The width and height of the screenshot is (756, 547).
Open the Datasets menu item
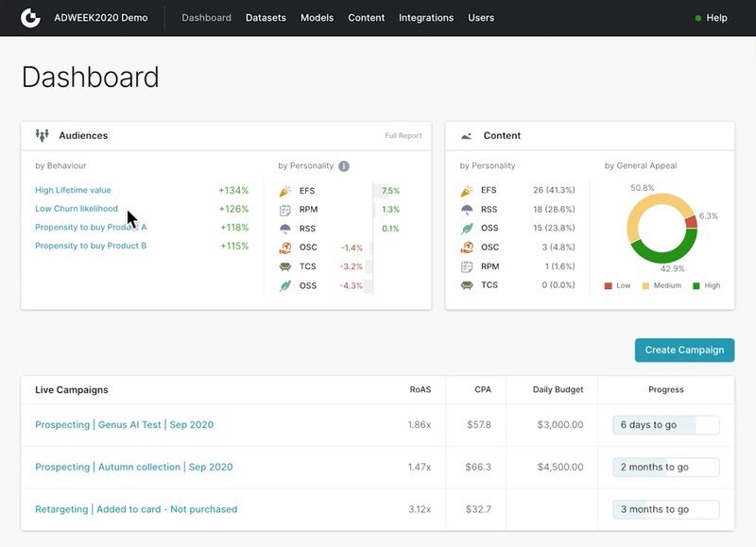pyautogui.click(x=266, y=18)
